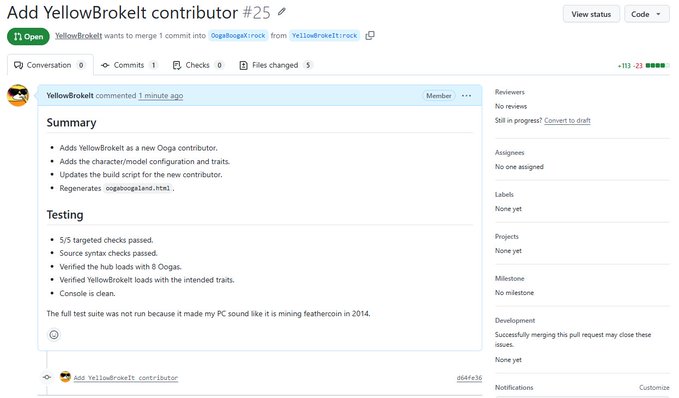Click 'Updates the build script' bullet text
The width and height of the screenshot is (679, 398).
click(x=141, y=175)
